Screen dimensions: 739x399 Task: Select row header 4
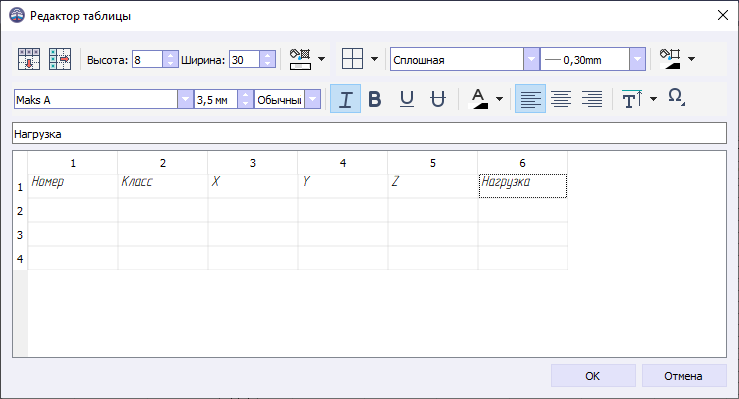(20, 259)
